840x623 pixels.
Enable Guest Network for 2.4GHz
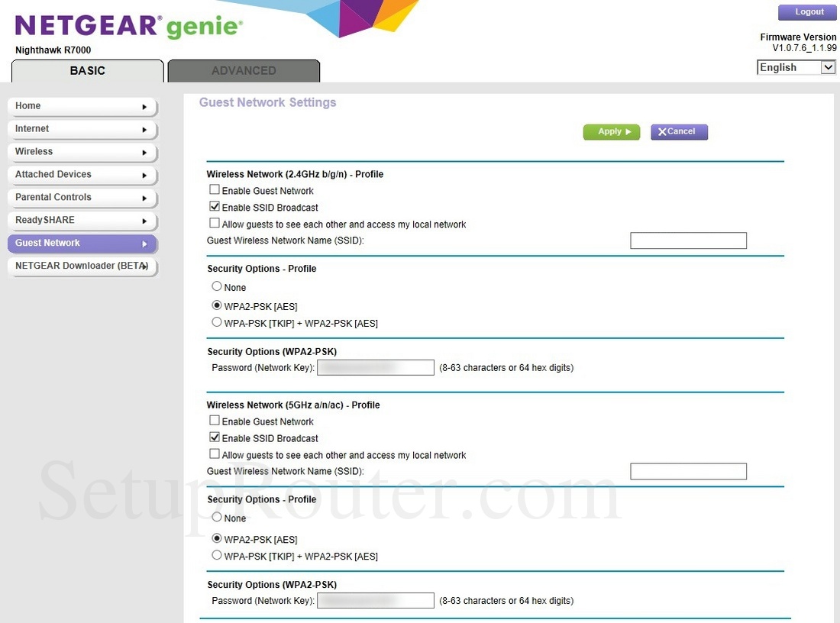click(x=215, y=189)
